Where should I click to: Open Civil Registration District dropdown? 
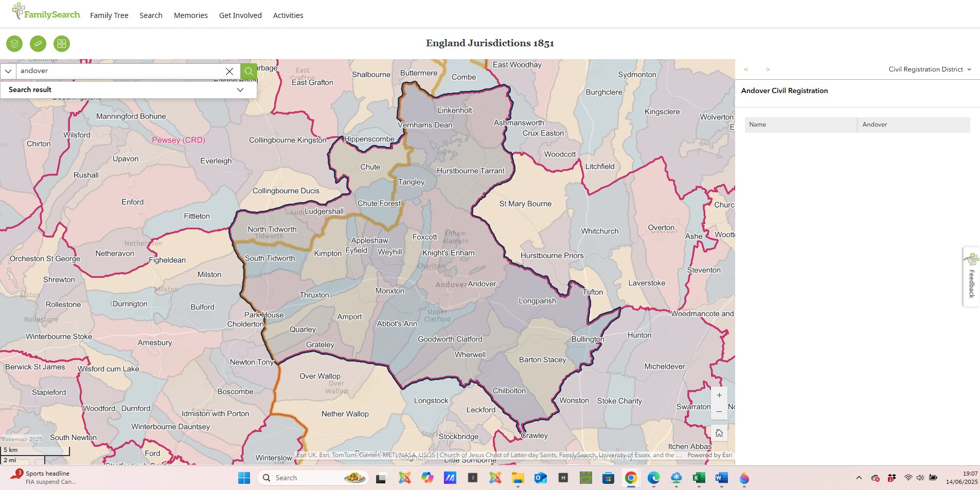click(x=930, y=69)
